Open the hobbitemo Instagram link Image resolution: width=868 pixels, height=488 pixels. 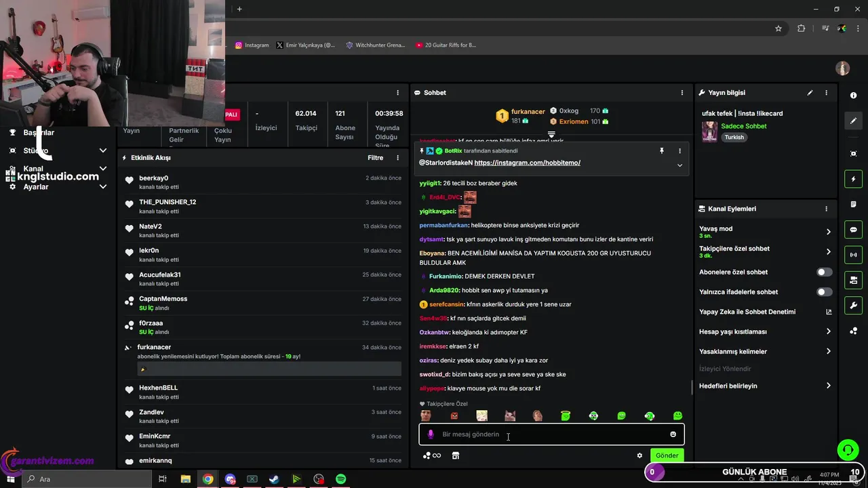click(x=527, y=163)
